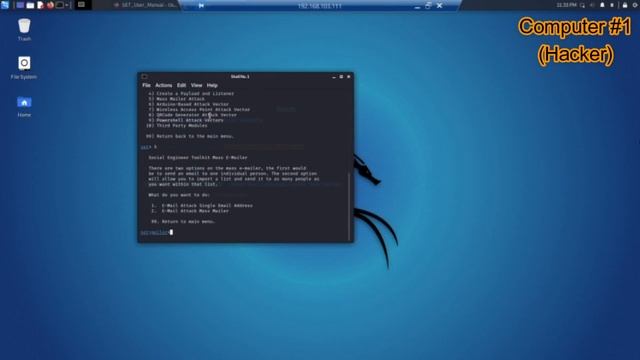This screenshot has height=360, width=640.
Task: Open the View menu in terminal
Action: (x=196, y=85)
